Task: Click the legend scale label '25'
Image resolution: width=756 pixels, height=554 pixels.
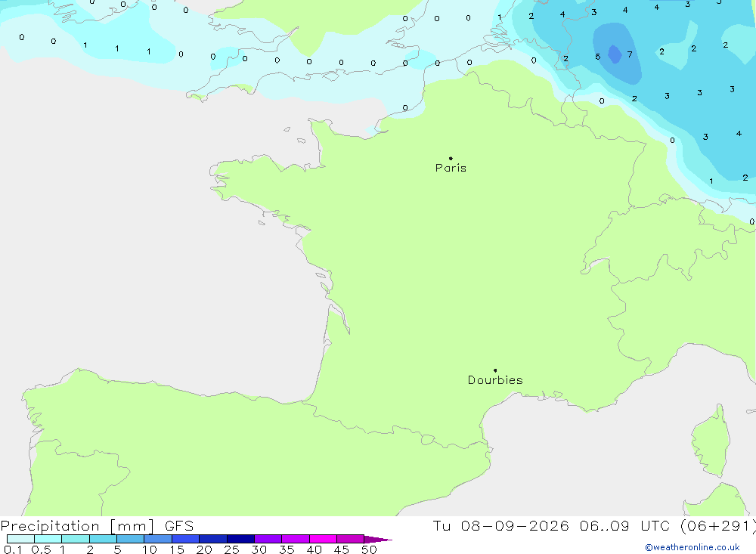Action: click(x=232, y=549)
